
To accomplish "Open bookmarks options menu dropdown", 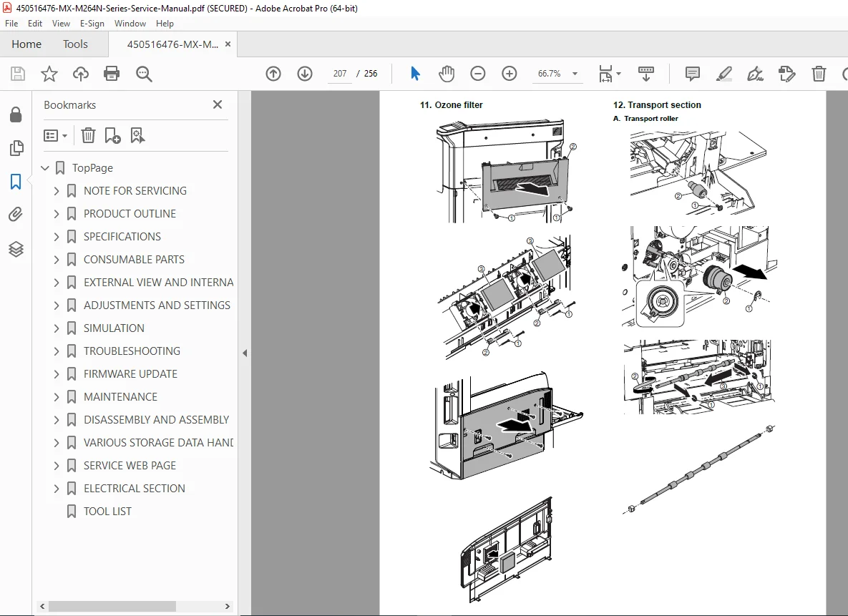I will 55,135.
